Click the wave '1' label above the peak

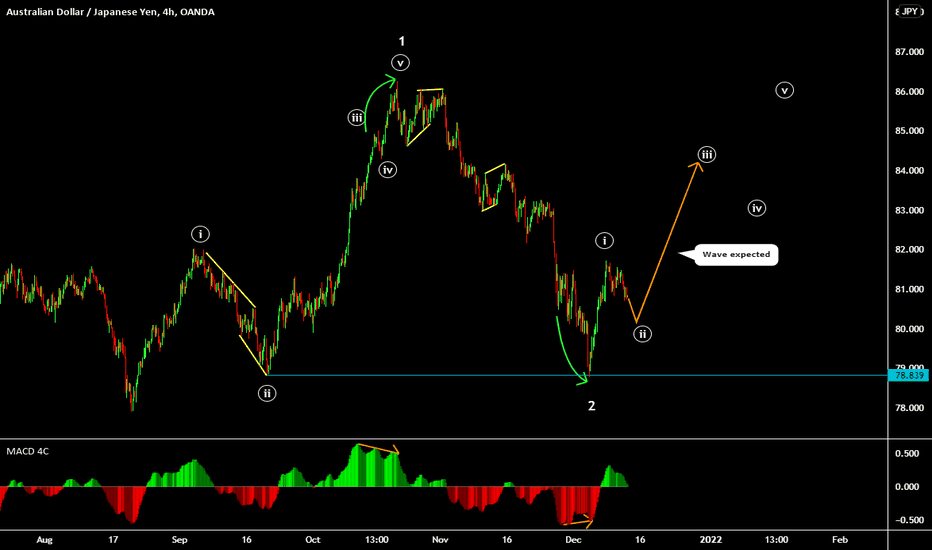click(402, 41)
